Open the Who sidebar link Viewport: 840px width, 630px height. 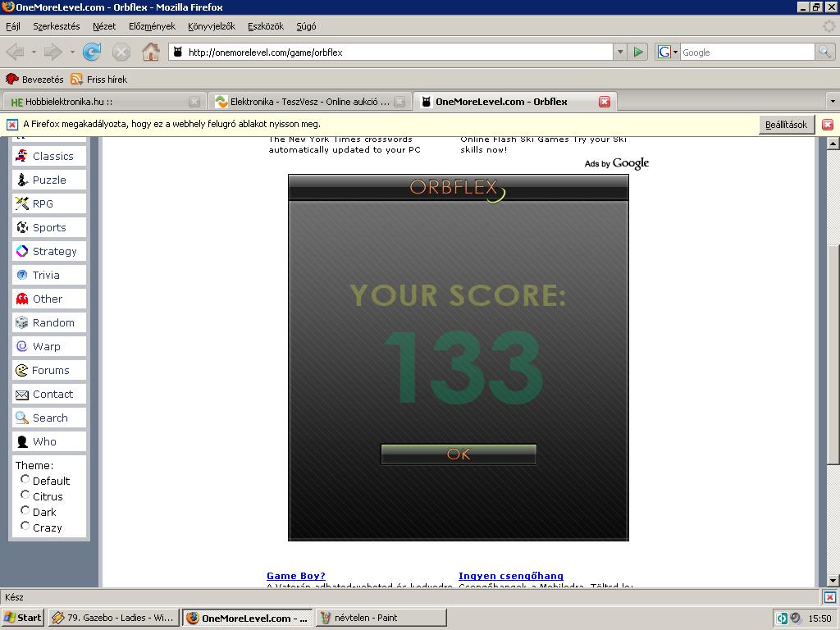point(48,441)
